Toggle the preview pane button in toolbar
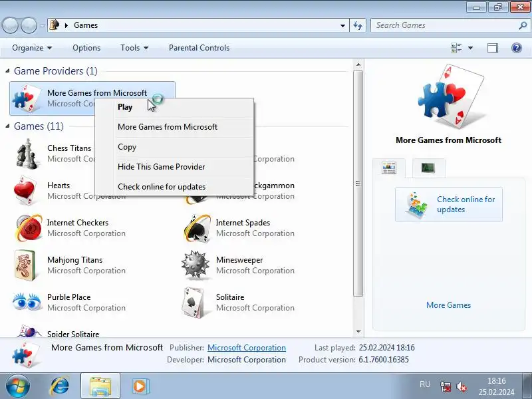 coord(493,48)
